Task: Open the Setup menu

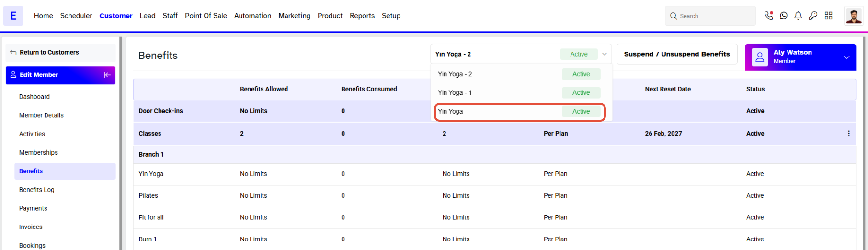Action: [x=391, y=16]
